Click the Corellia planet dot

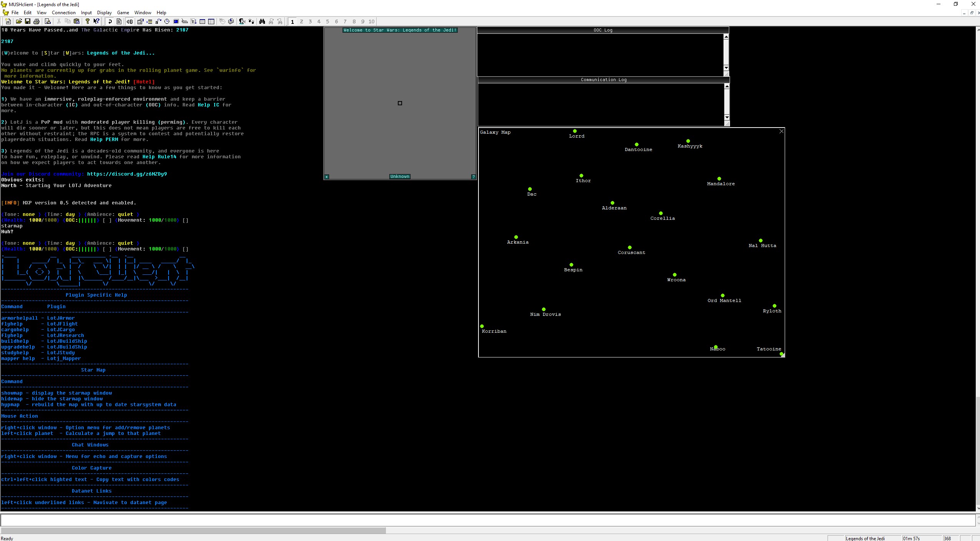click(x=661, y=213)
